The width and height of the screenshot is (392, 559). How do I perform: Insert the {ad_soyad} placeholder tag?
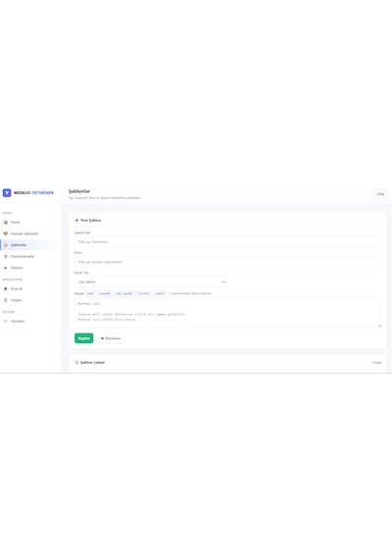point(124,293)
